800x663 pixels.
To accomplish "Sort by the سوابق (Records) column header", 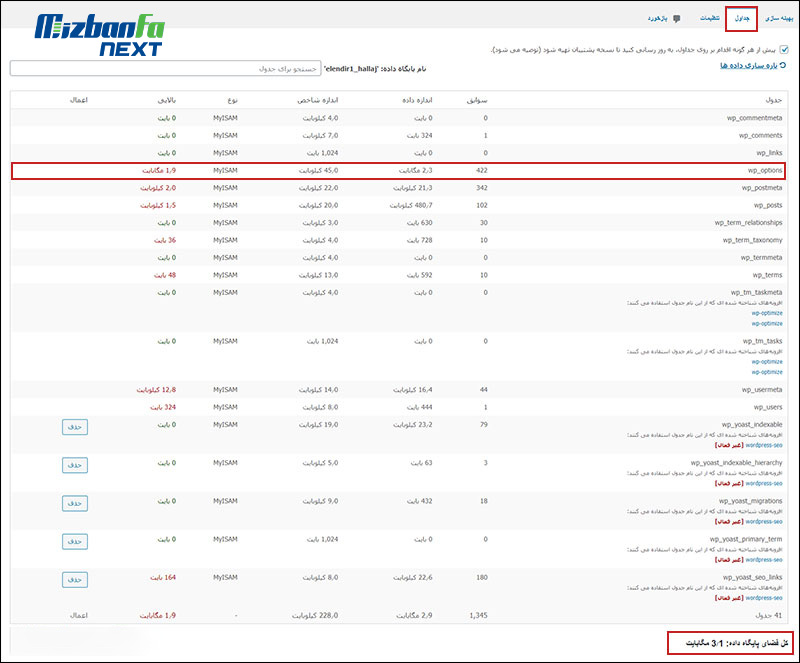I will click(477, 100).
